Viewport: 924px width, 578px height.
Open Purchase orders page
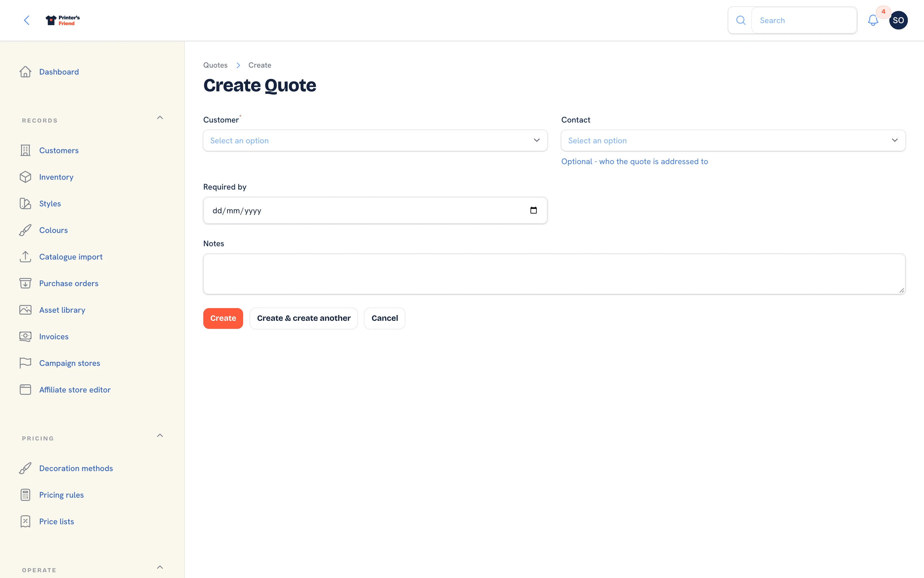pos(69,283)
